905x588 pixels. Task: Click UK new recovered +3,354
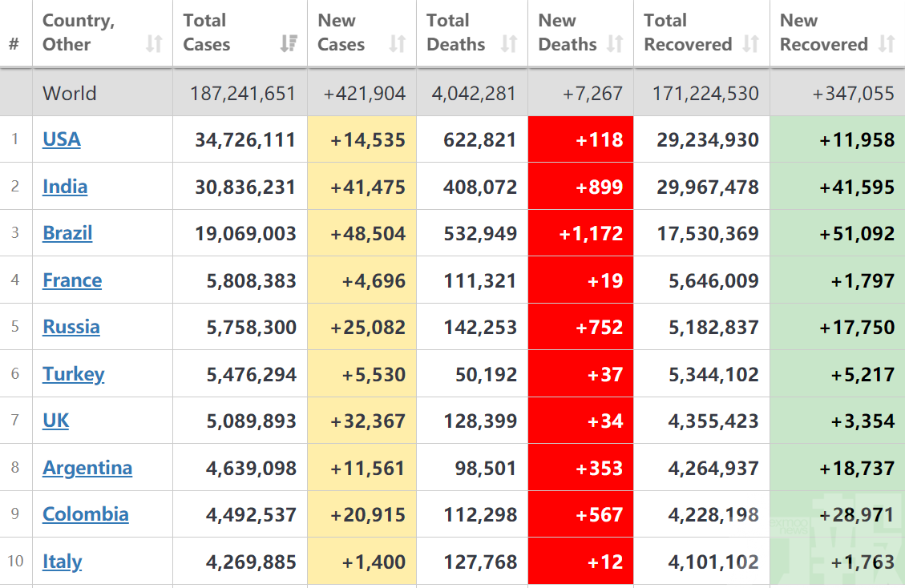coord(863,421)
